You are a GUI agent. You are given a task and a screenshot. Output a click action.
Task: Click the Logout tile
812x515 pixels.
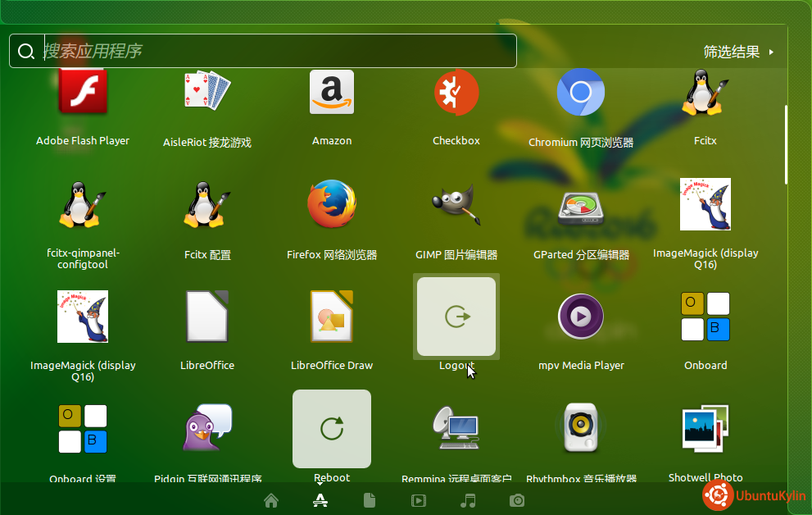tap(456, 317)
